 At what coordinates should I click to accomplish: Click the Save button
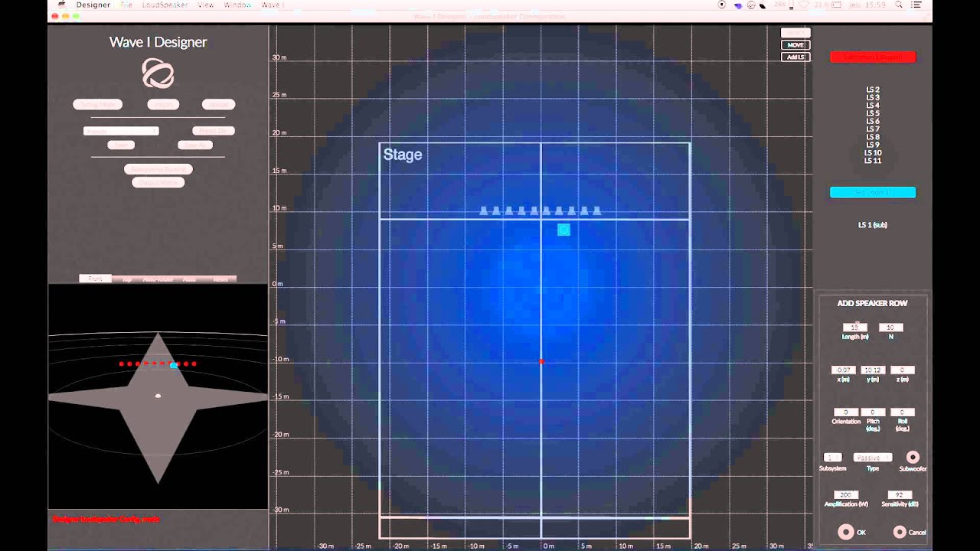pyautogui.click(x=121, y=145)
